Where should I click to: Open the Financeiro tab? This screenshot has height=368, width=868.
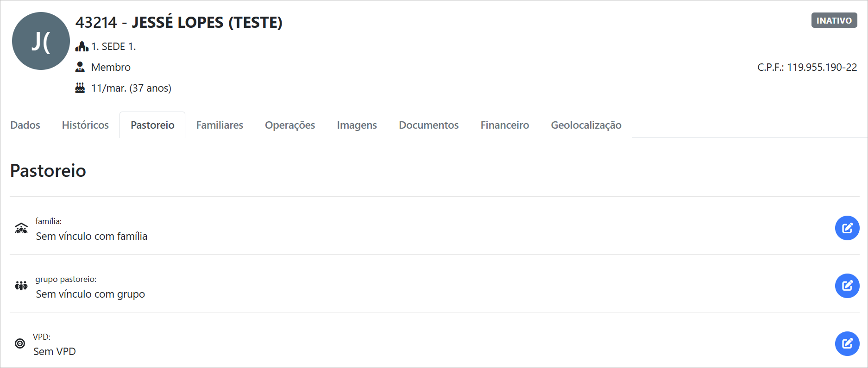[x=504, y=125]
